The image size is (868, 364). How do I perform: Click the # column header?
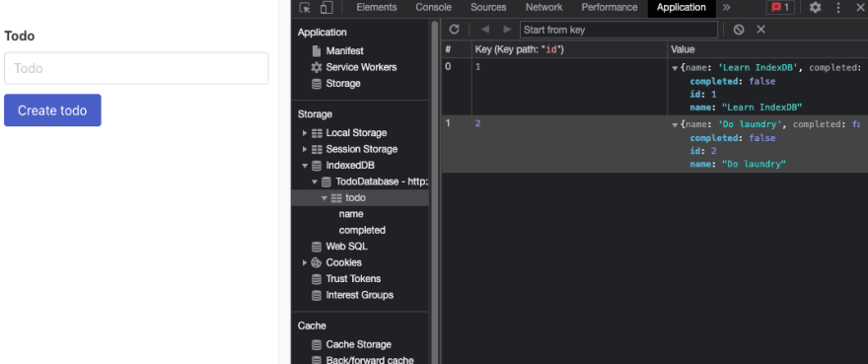[457, 49]
